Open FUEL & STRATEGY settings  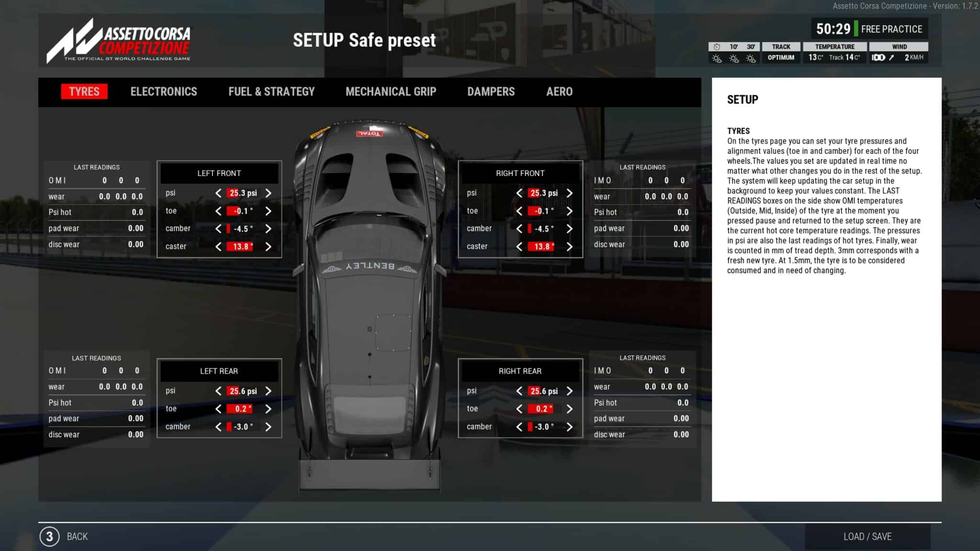point(270,91)
